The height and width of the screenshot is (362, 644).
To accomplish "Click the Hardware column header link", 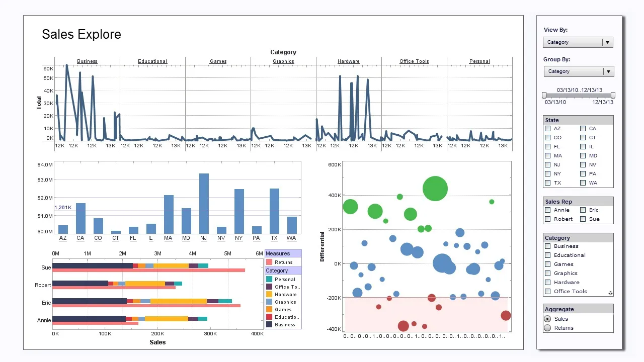I will (x=348, y=61).
